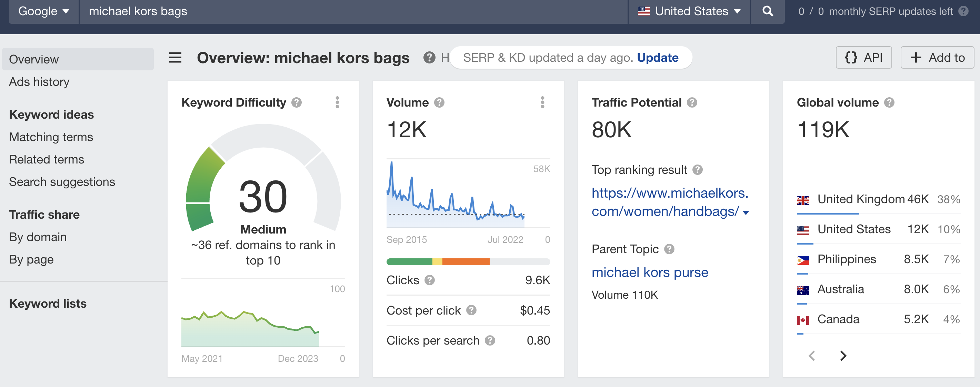Open Ads history in sidebar

pos(39,82)
